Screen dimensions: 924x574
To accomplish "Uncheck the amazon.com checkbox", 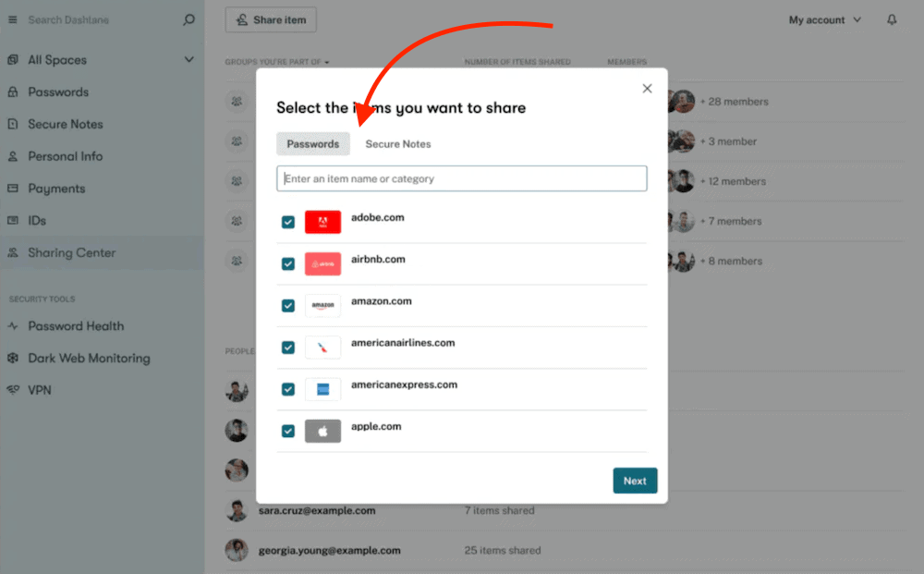I will click(x=288, y=306).
